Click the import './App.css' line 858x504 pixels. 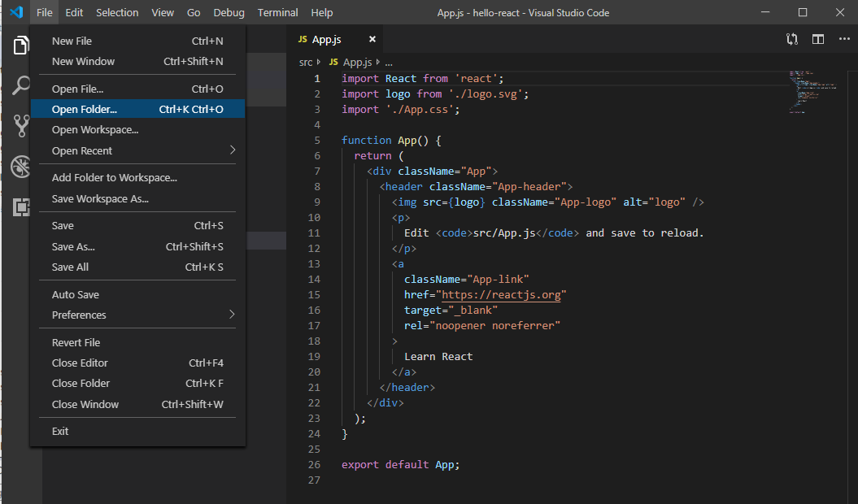click(x=401, y=110)
